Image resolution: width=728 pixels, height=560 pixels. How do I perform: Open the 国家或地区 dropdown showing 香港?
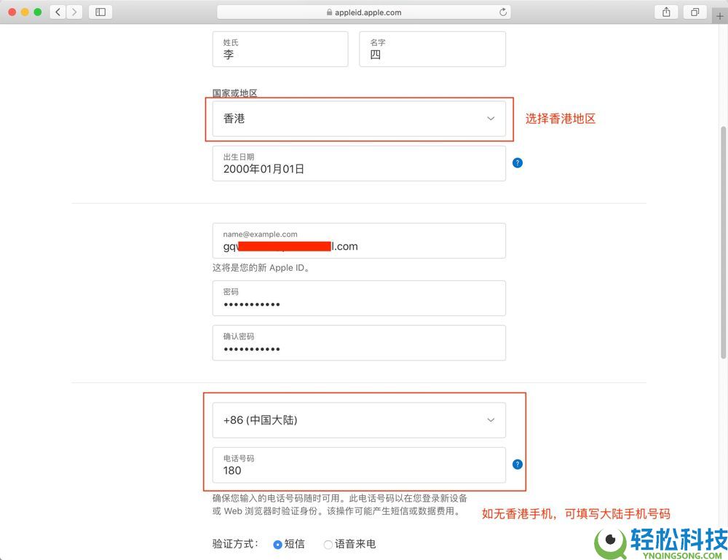[359, 119]
